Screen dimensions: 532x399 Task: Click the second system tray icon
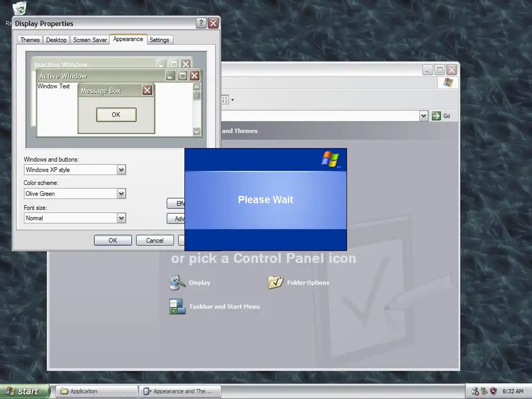tap(484, 391)
